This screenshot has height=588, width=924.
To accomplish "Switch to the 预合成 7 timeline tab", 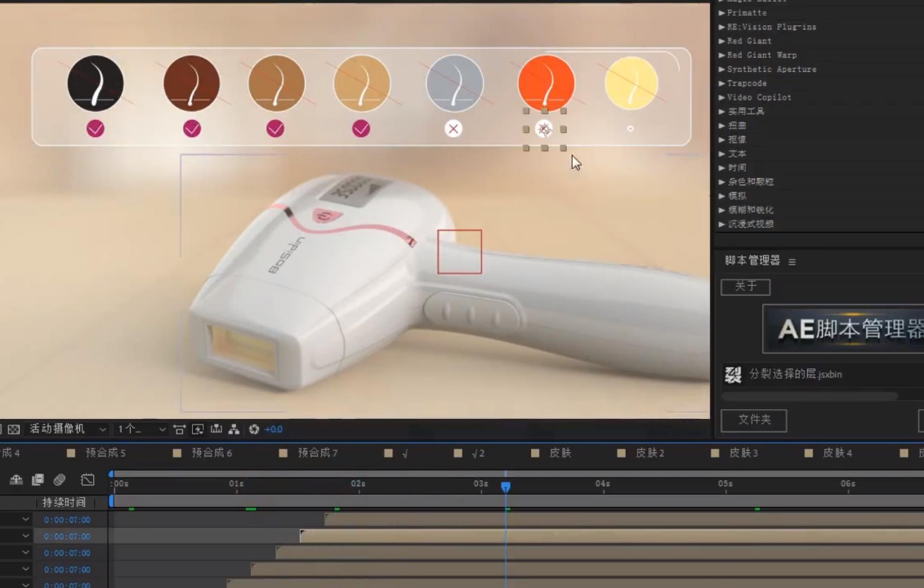I will pos(318,452).
